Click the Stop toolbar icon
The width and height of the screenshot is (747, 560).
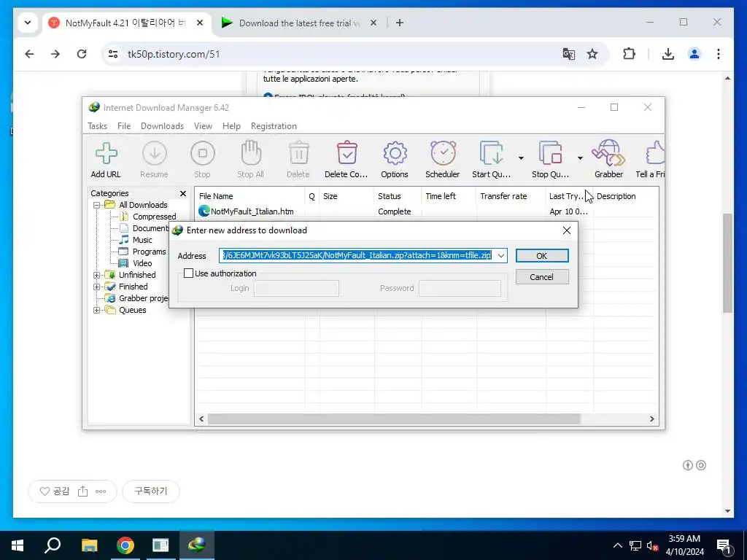(x=203, y=160)
